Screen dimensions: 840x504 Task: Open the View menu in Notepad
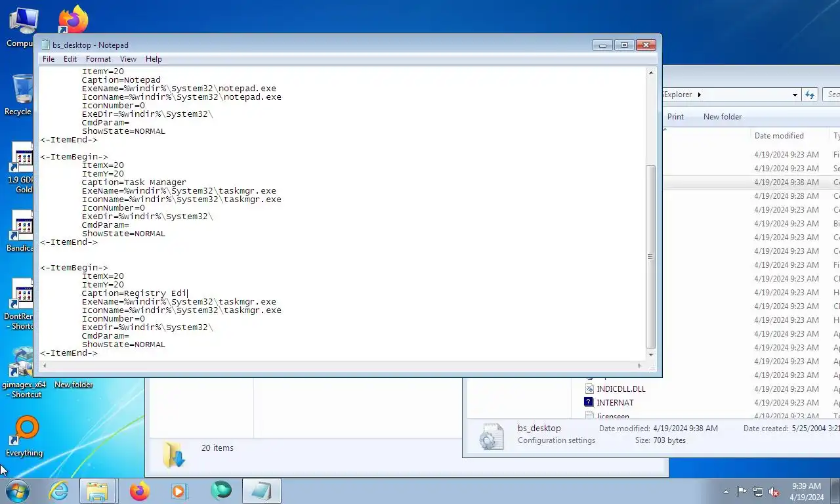coord(128,59)
